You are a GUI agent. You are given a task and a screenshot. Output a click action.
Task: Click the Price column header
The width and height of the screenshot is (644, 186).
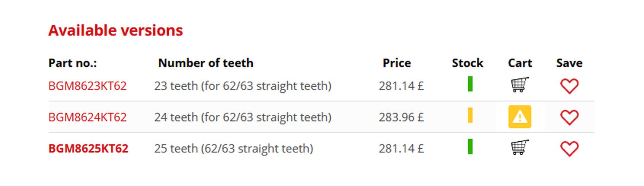point(396,63)
